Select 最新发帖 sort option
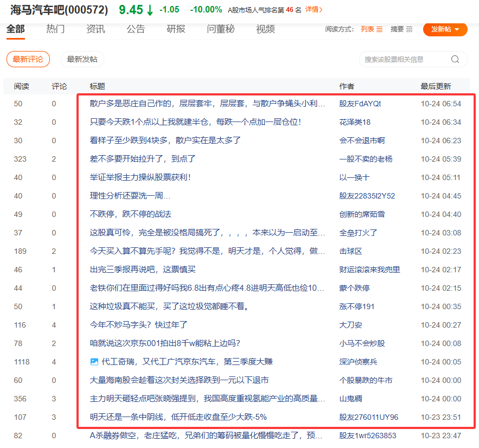Screen dimensions: 479x448 click(82, 59)
